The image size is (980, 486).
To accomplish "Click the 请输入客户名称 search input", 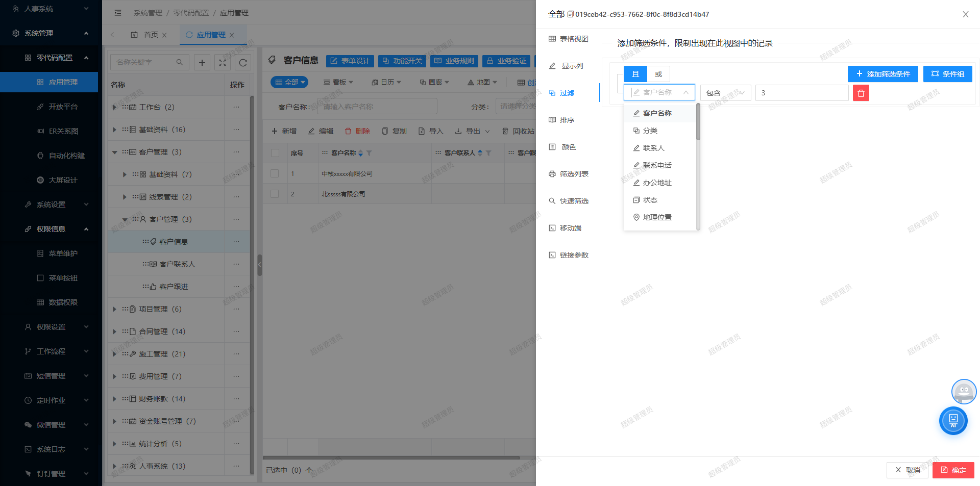I will [x=377, y=107].
